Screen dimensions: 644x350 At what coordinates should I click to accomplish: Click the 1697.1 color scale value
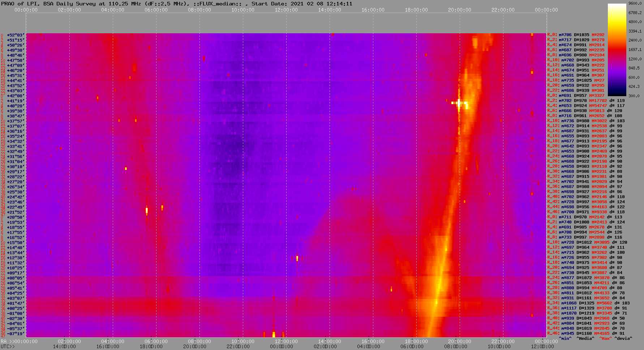point(635,50)
